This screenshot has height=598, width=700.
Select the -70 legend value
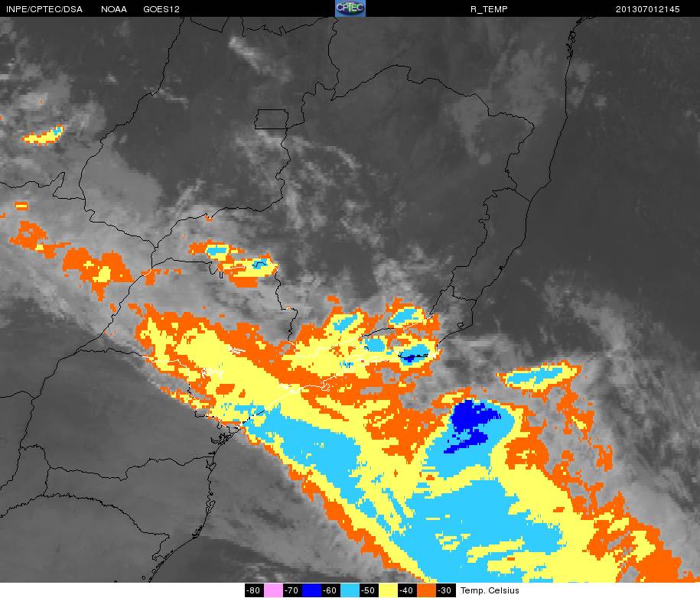click(292, 590)
